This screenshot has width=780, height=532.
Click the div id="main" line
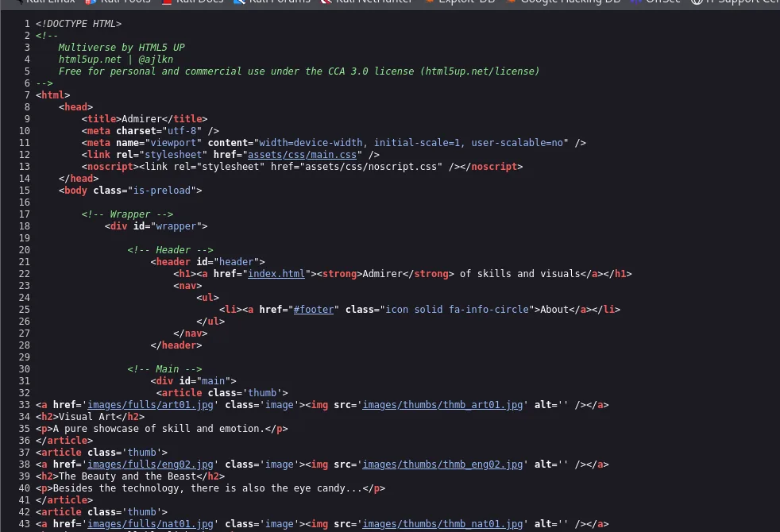[194, 381]
